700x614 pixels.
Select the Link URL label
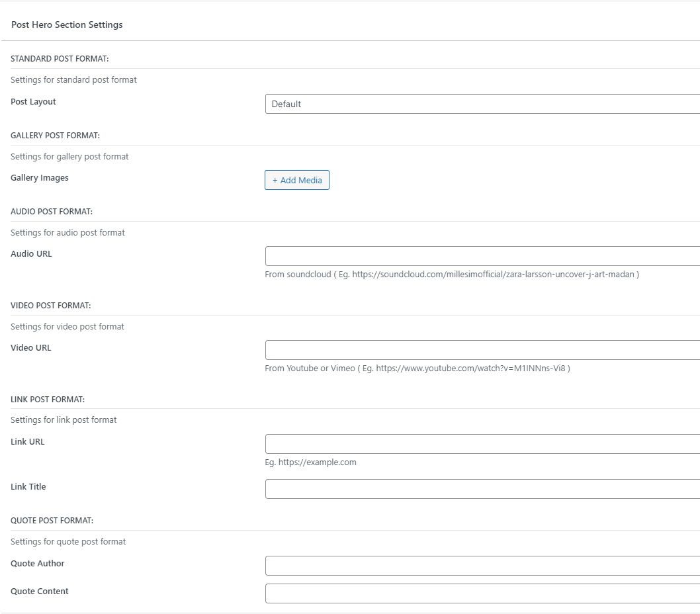pyautogui.click(x=28, y=442)
